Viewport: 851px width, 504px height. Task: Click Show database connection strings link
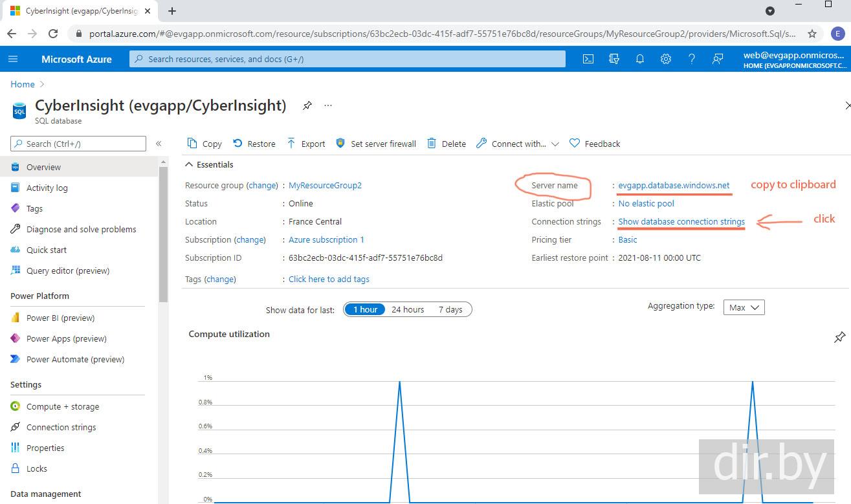pyautogui.click(x=681, y=221)
